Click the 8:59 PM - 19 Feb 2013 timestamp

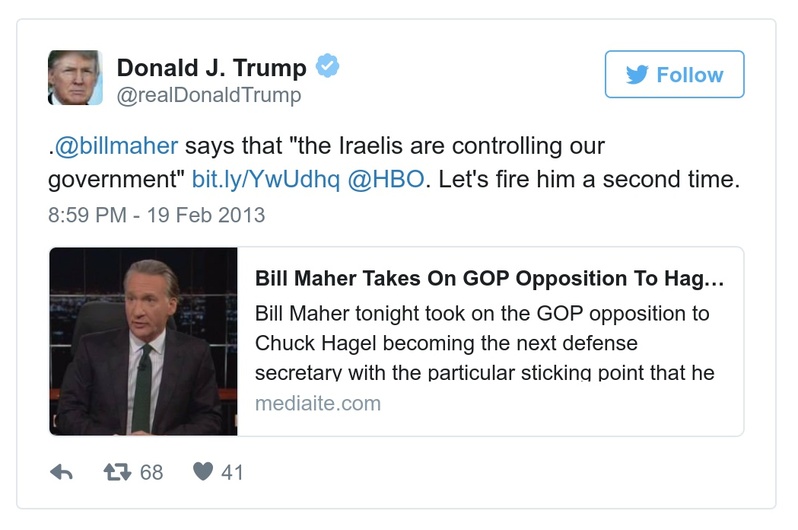(x=156, y=214)
